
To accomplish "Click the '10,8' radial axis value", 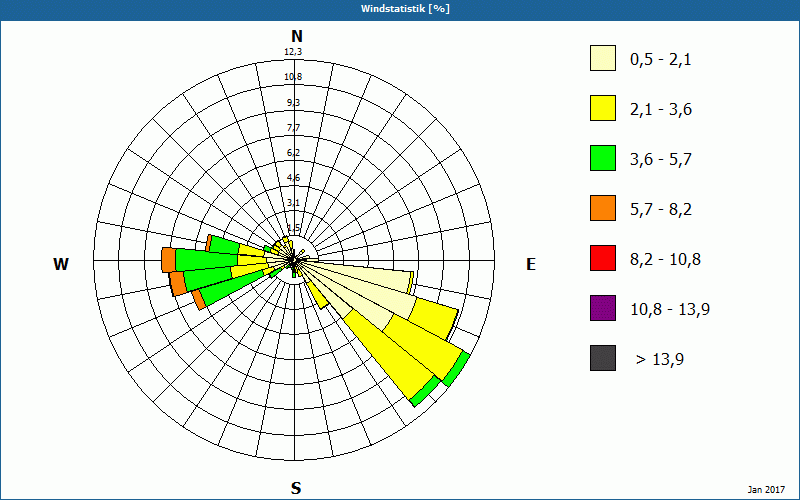I will point(293,77).
